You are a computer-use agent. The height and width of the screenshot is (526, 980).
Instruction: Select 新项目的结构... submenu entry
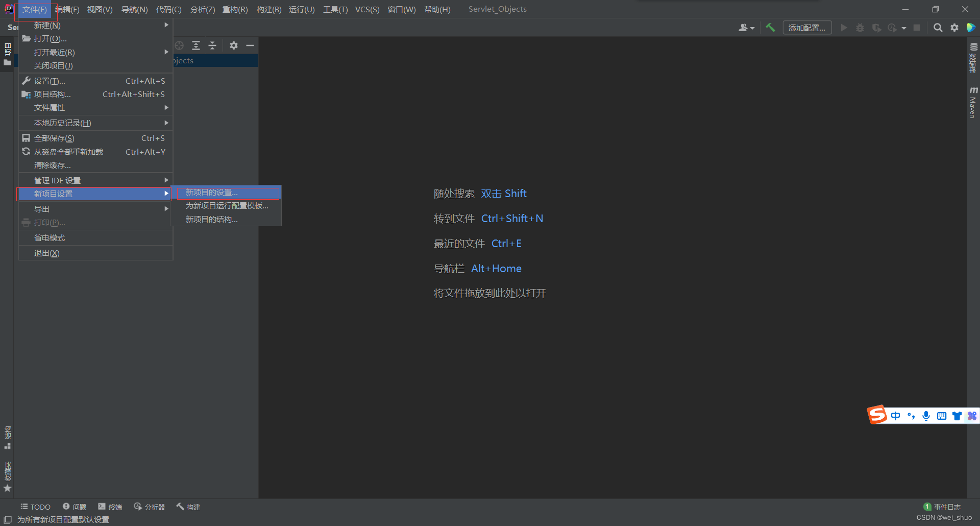pyautogui.click(x=226, y=219)
